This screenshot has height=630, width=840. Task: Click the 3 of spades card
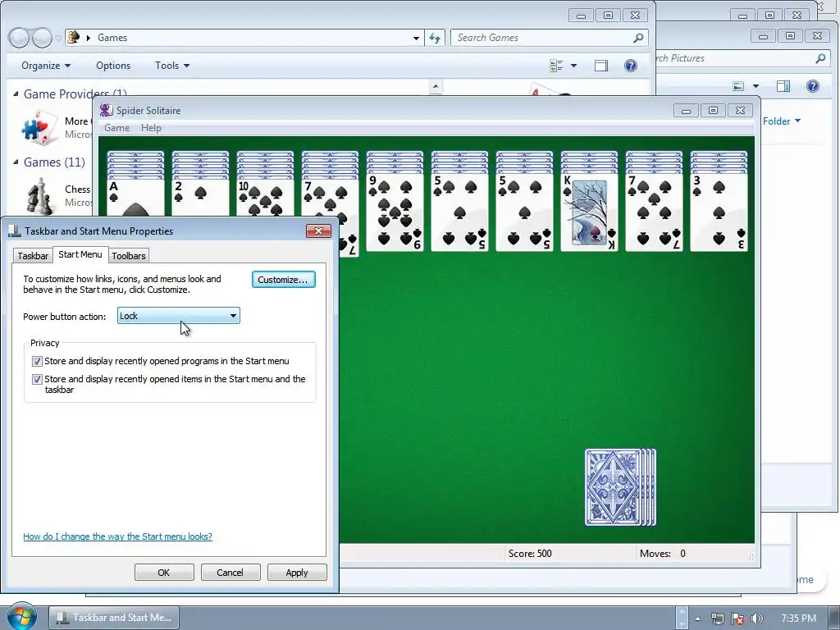(719, 212)
